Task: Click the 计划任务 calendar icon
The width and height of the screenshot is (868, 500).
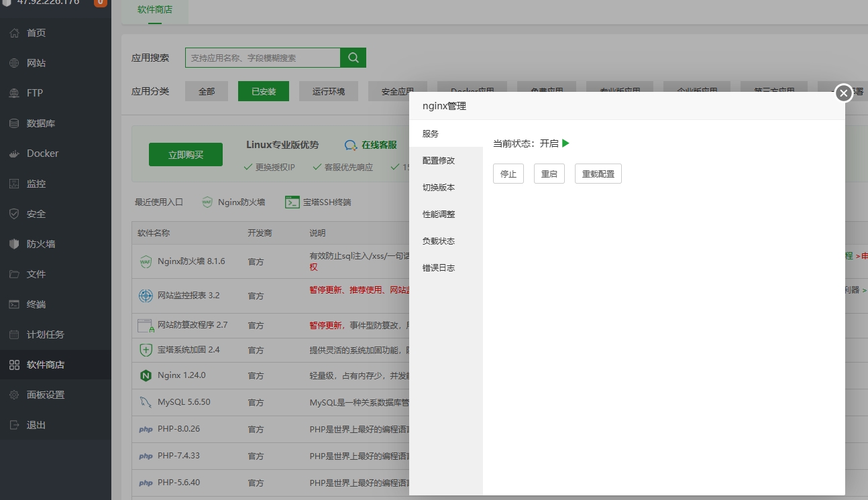Action: point(14,334)
